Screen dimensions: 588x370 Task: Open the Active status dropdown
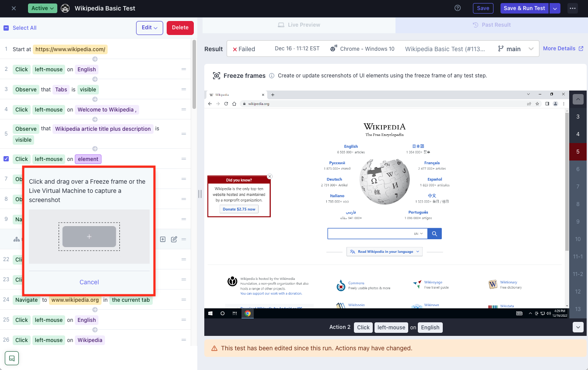42,8
